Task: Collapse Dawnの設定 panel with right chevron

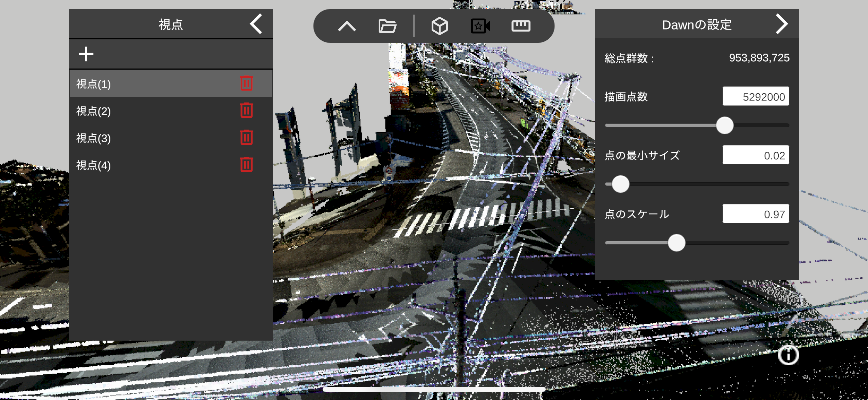Action: [781, 24]
